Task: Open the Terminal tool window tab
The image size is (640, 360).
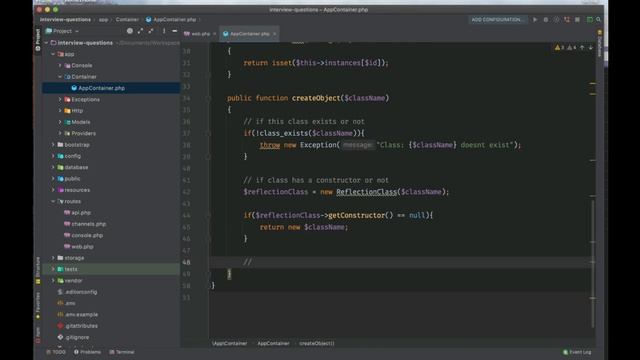Action: (x=122, y=352)
